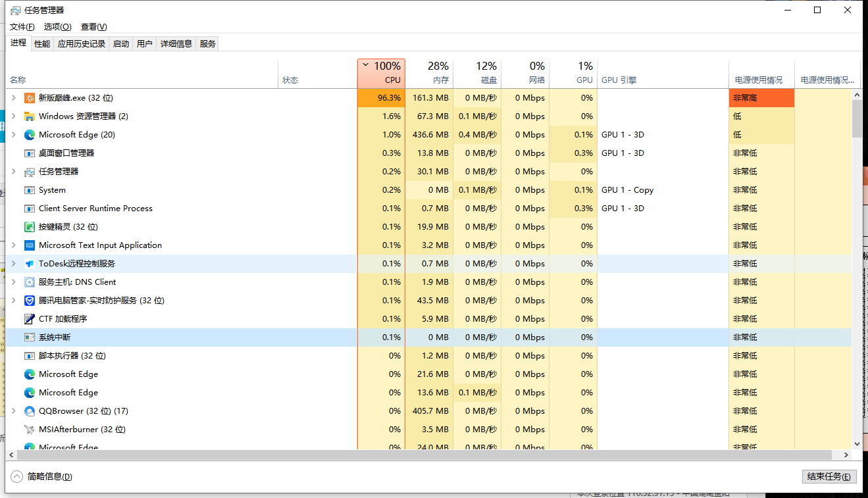Switch to the 应用历史记录 tab

pos(82,43)
